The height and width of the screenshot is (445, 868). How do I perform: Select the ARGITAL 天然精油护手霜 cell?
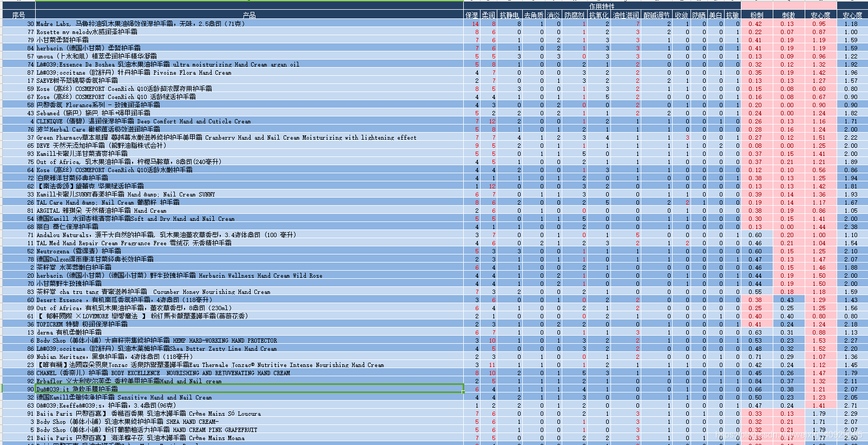coord(249,211)
